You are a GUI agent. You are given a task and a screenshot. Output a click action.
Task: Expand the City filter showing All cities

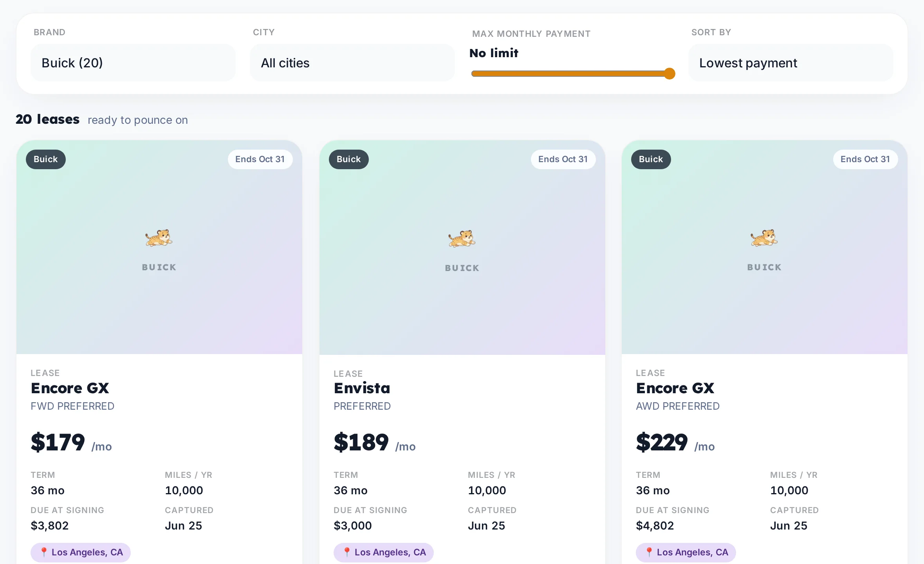pyautogui.click(x=352, y=63)
